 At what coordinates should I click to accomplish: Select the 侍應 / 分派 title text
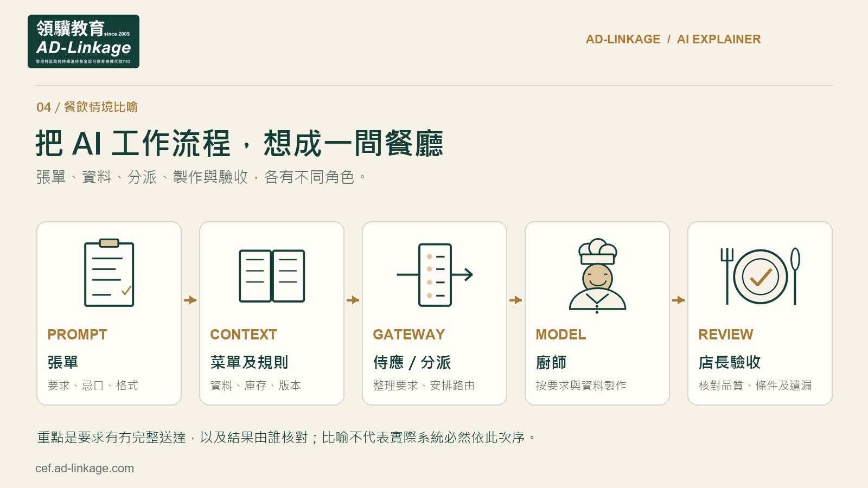(412, 362)
